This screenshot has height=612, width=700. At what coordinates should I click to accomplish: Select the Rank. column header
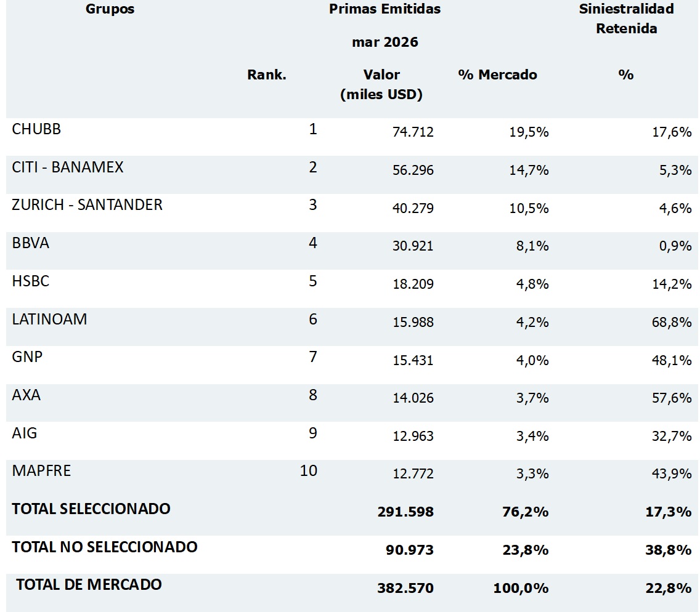(267, 74)
